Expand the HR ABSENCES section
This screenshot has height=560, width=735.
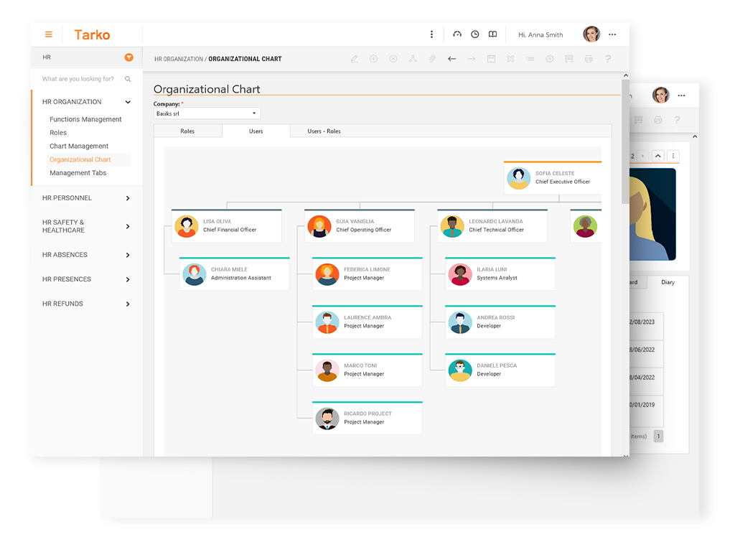[128, 255]
